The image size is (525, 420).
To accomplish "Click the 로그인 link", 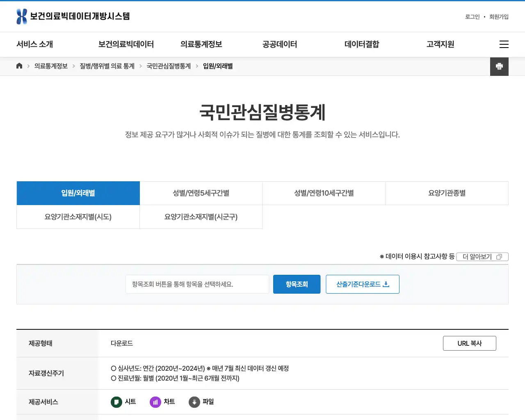I will point(472,17).
